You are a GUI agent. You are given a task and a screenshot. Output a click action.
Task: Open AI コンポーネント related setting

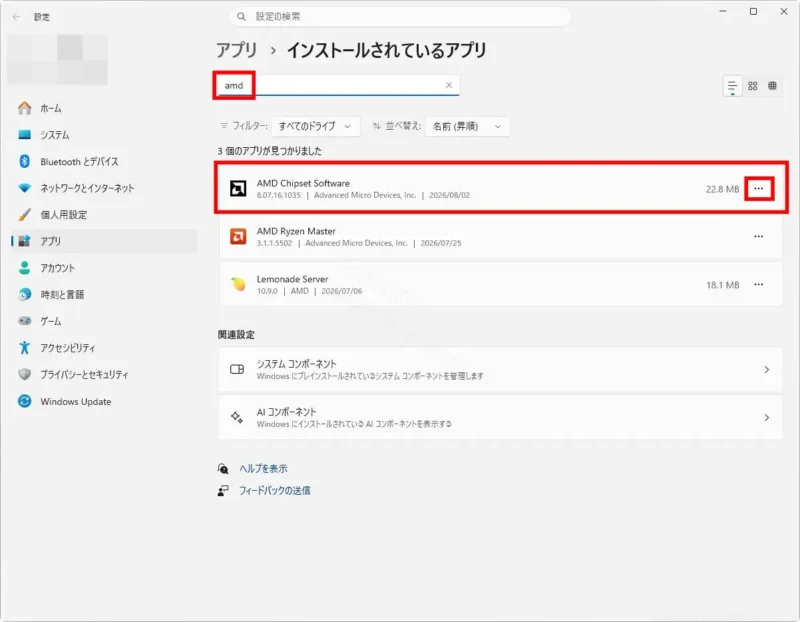[500, 417]
